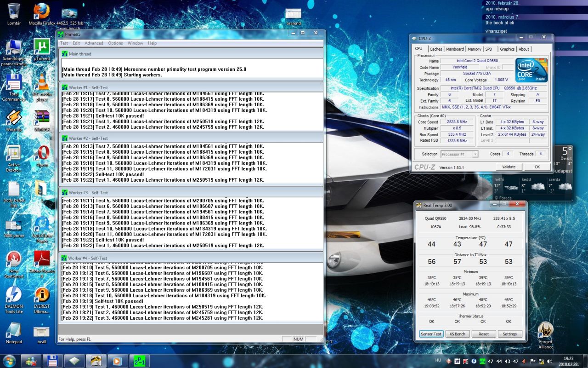Screen dimensions: 588x368
Task: Open the Notepad desktop shortcut
Action: coord(14,333)
